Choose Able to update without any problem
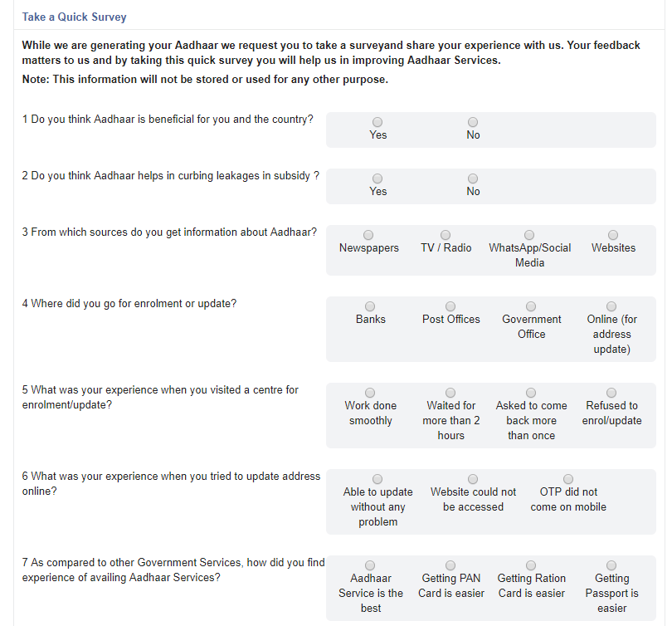This screenshot has height=626, width=672. pyautogui.click(x=377, y=479)
